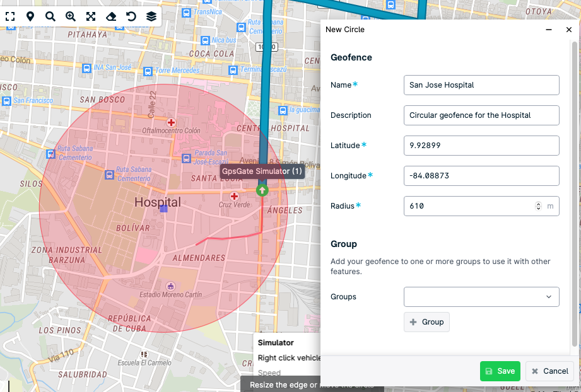Screen dimensions: 581x392
Task: Click the Description input field
Action: tap(481, 115)
